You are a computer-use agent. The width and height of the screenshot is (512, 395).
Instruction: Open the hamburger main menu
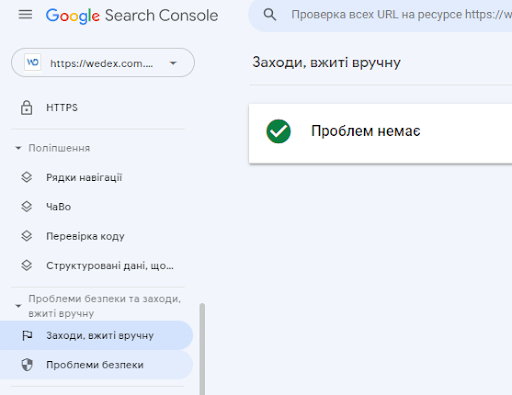pos(25,15)
